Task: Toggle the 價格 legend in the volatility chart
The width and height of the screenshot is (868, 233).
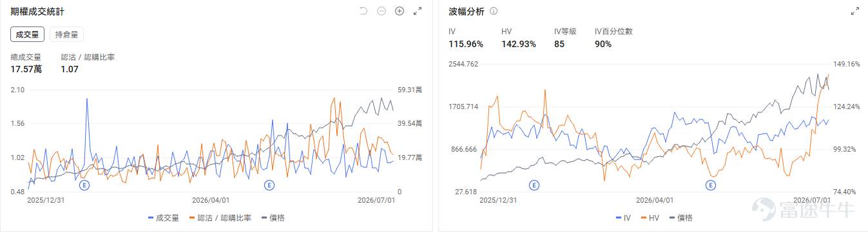Action: pyautogui.click(x=680, y=218)
